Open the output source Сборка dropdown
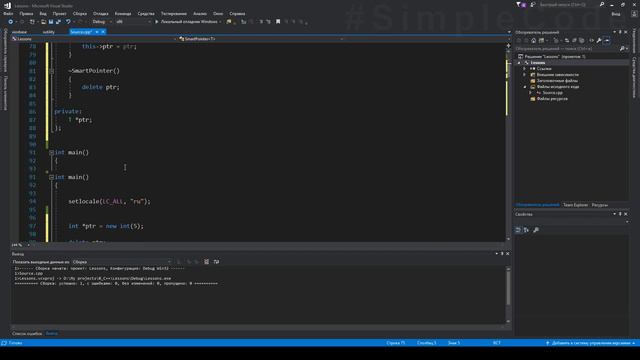Viewport: 640px width, 360px height. [121, 262]
